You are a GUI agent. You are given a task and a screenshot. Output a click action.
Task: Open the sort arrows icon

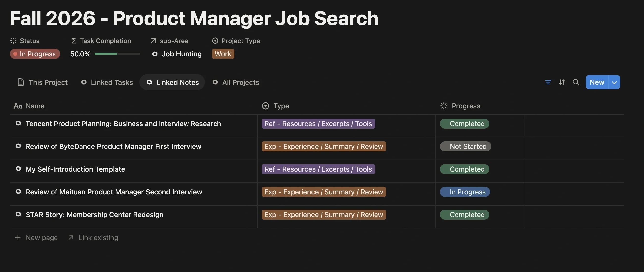coord(562,82)
